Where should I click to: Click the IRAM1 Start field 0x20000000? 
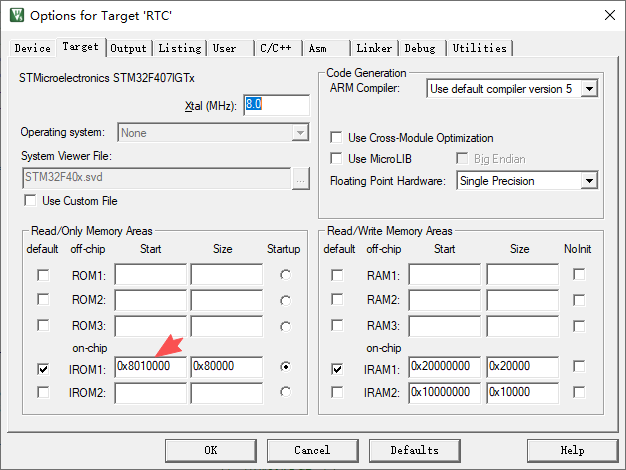445,367
